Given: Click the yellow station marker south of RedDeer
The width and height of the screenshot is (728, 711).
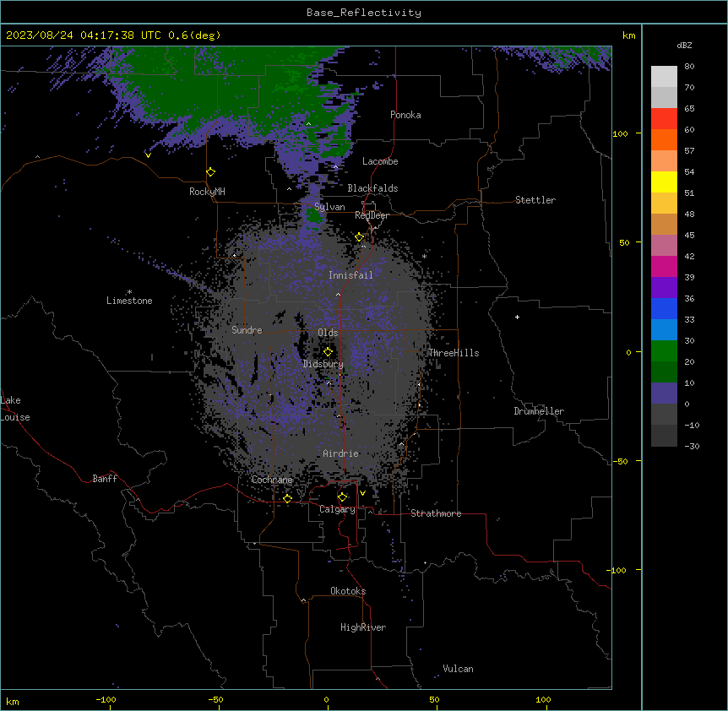Looking at the screenshot, I should click(360, 237).
